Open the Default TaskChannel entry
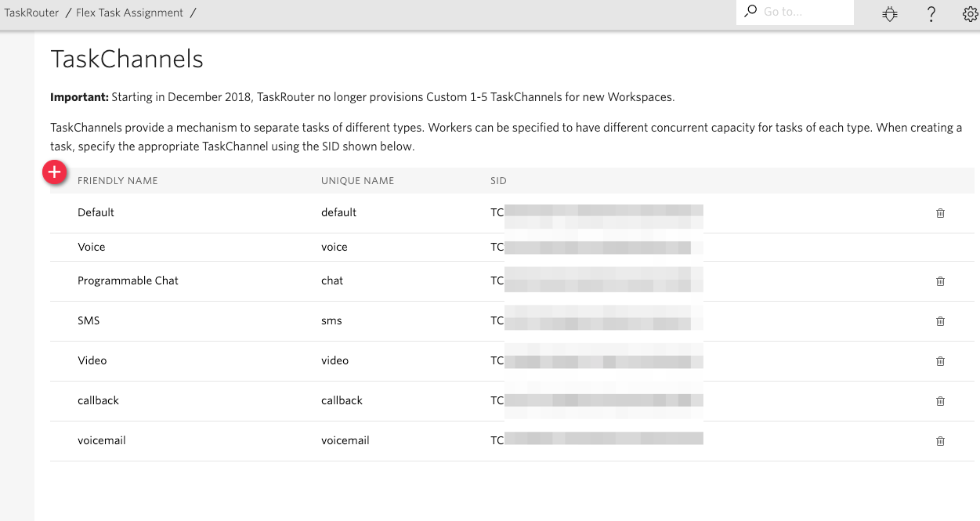The height and width of the screenshot is (521, 980). pyautogui.click(x=96, y=212)
